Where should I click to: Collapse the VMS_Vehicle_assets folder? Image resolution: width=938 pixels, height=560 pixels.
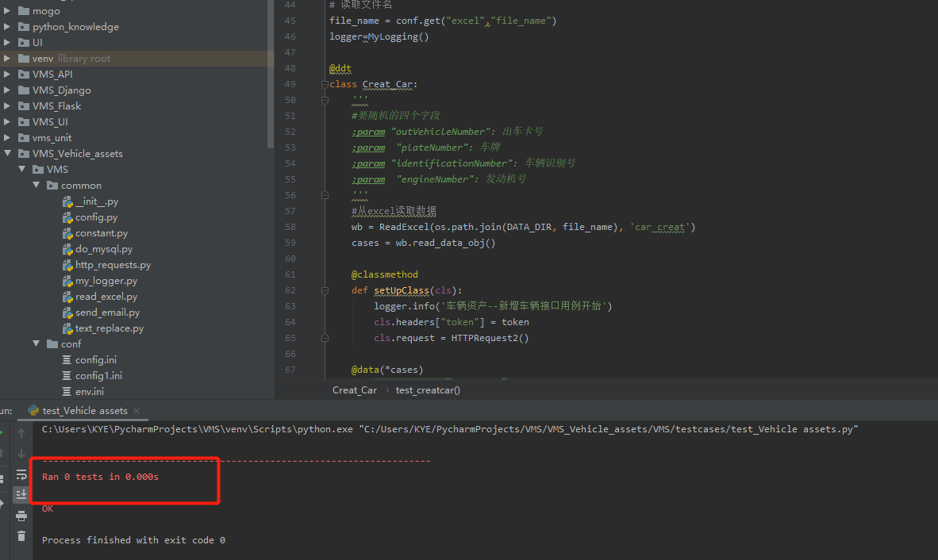pos(7,153)
